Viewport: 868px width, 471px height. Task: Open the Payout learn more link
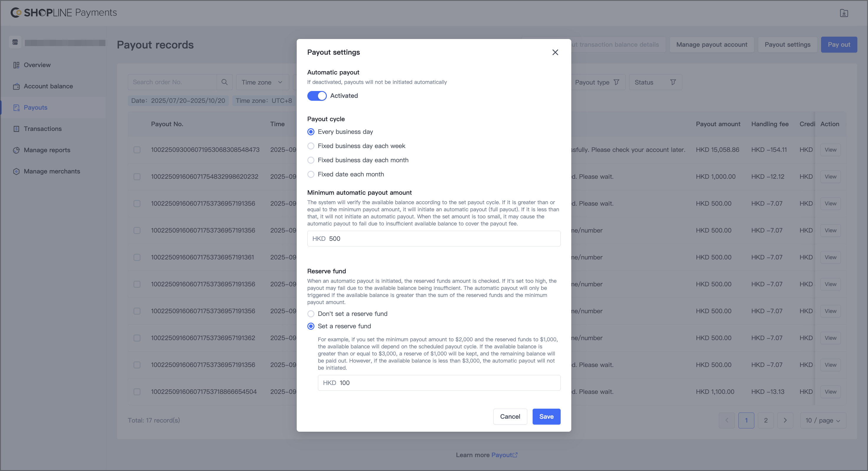pyautogui.click(x=504, y=455)
